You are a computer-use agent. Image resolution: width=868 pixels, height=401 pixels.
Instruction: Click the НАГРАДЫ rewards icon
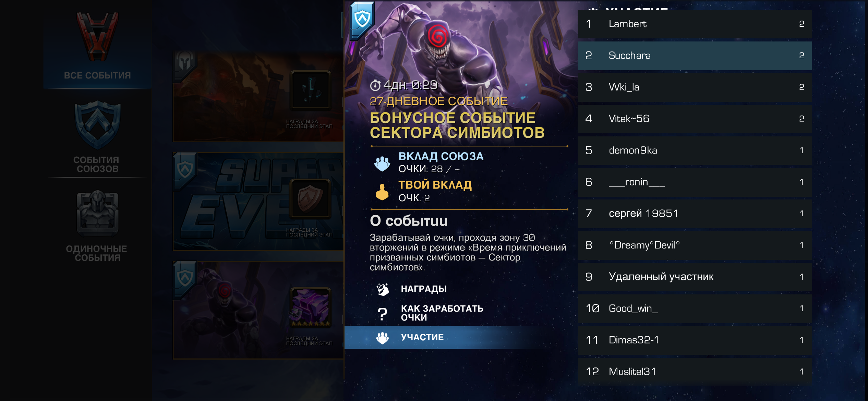(383, 289)
